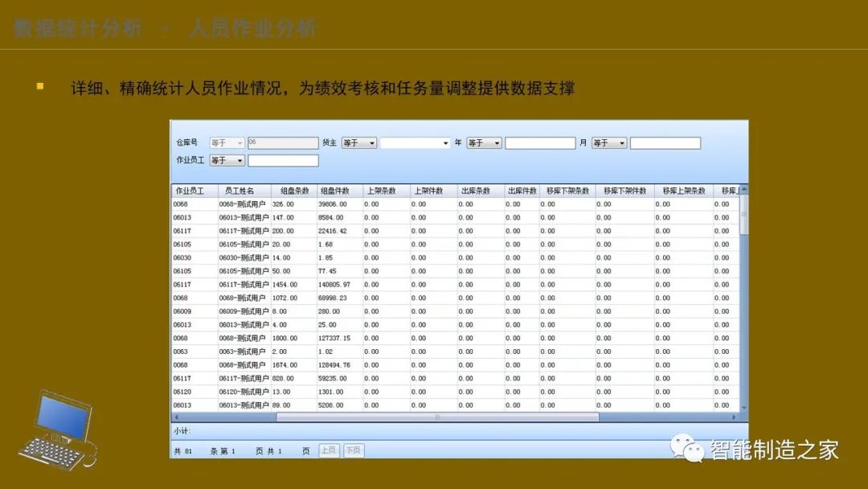Click the 上页 previous page button
This screenshot has width=868, height=489.
[x=329, y=450]
